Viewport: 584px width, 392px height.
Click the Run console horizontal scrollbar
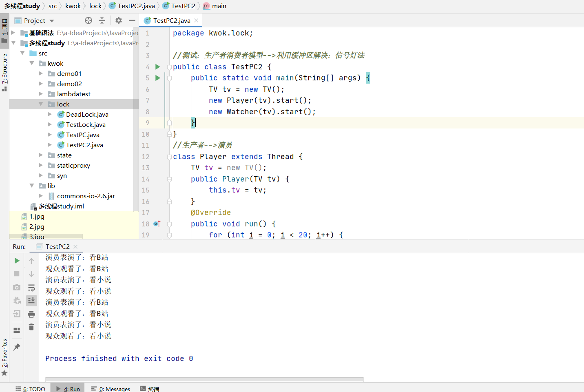[x=204, y=379]
